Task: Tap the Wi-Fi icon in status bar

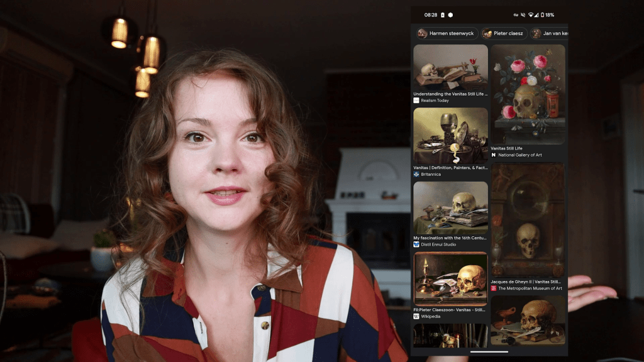Action: coord(530,15)
